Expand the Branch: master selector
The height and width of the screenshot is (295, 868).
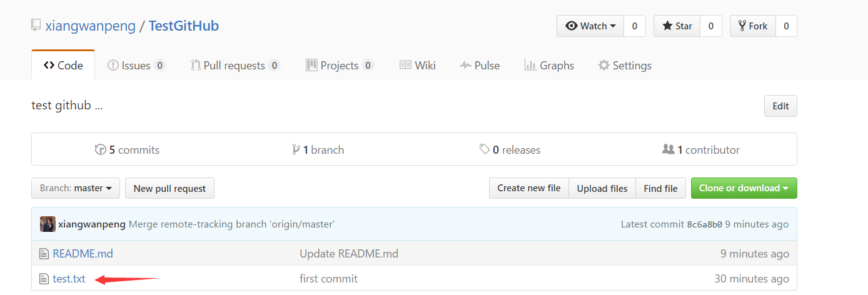[76, 188]
